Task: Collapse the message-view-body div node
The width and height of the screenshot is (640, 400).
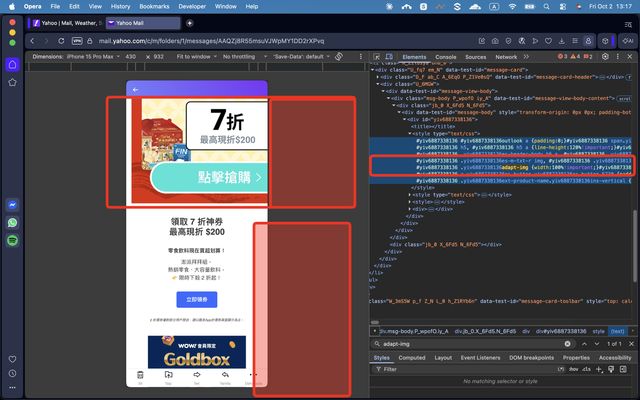Action: [x=383, y=91]
